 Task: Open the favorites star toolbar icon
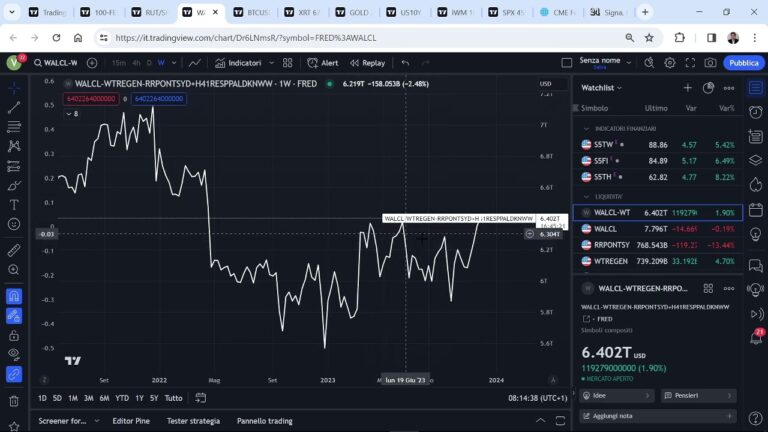pos(14,426)
